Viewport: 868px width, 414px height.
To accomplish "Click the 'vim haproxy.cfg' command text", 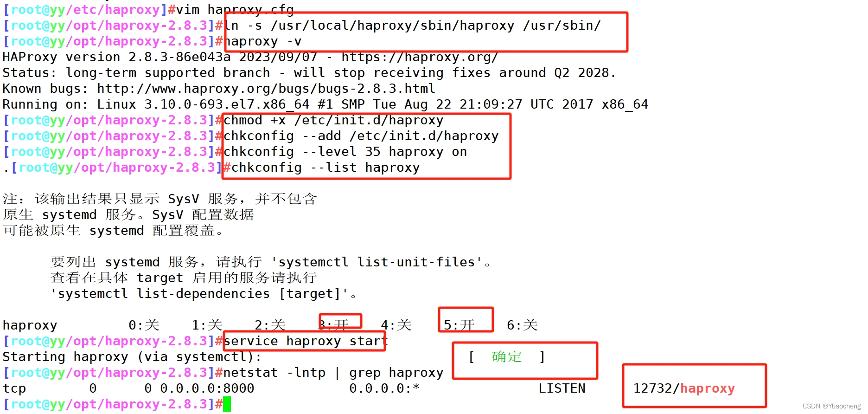I will pyautogui.click(x=235, y=10).
